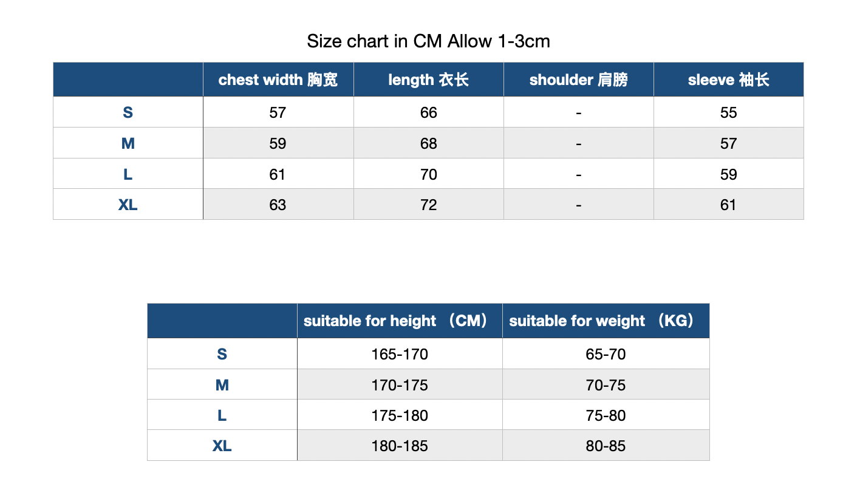Screen dimensions: 860x504
Task: Click the chest width value 63
Action: click(x=278, y=205)
